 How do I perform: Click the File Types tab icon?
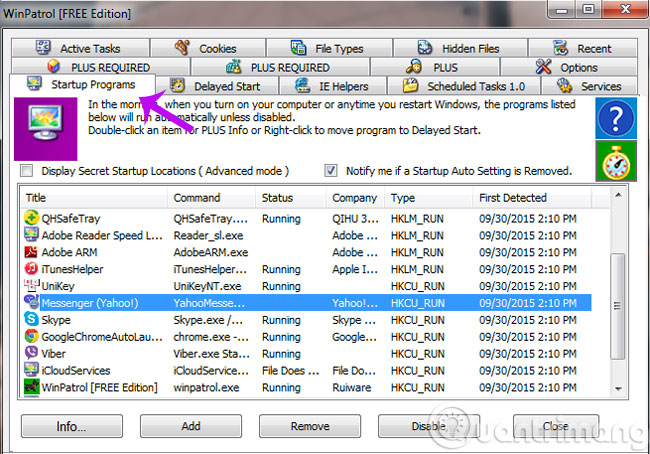pyautogui.click(x=298, y=48)
